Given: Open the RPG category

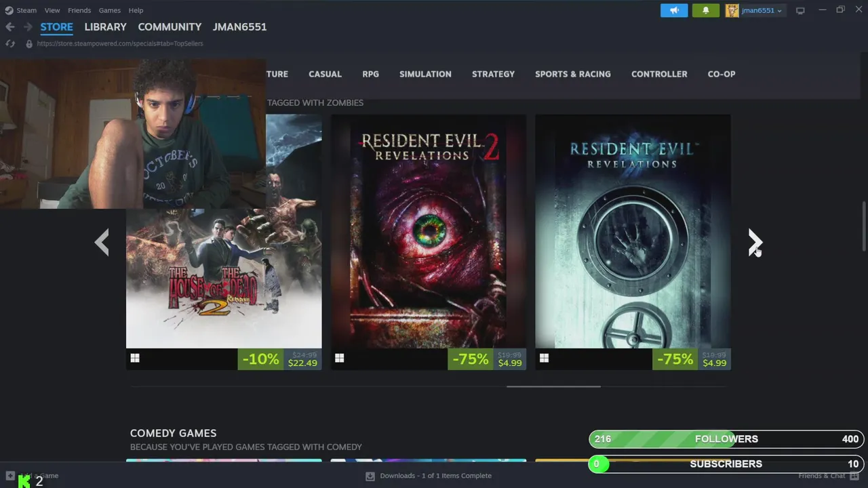Looking at the screenshot, I should [x=370, y=74].
